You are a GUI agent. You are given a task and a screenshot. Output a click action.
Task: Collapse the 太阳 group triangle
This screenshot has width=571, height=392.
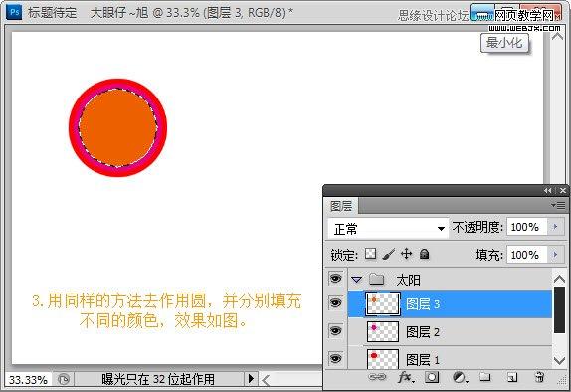(356, 280)
